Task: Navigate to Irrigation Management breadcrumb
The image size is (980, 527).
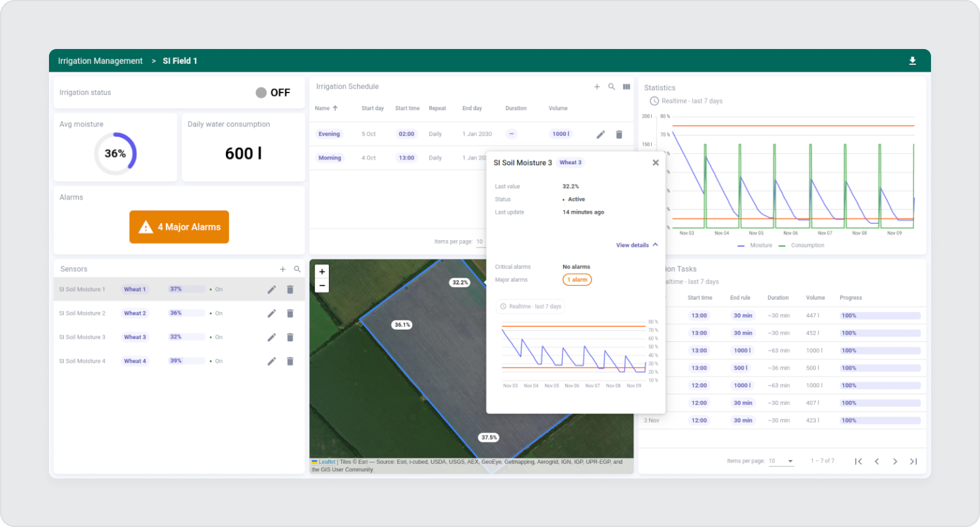Action: 100,61
